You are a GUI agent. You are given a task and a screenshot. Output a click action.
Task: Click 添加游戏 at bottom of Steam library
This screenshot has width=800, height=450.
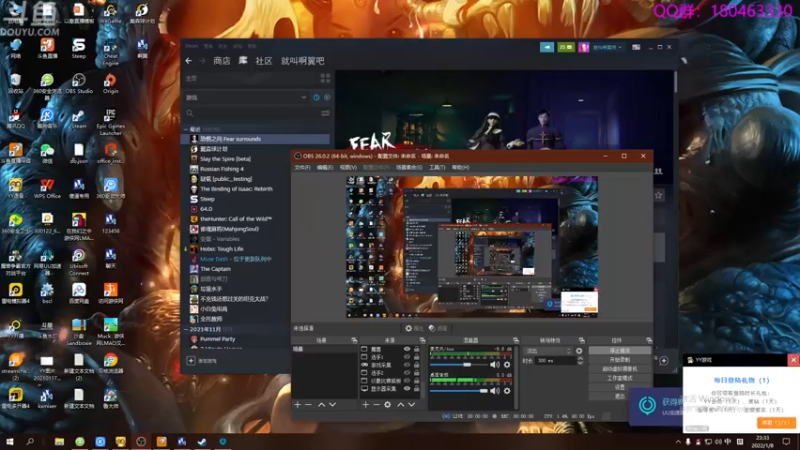click(x=202, y=361)
